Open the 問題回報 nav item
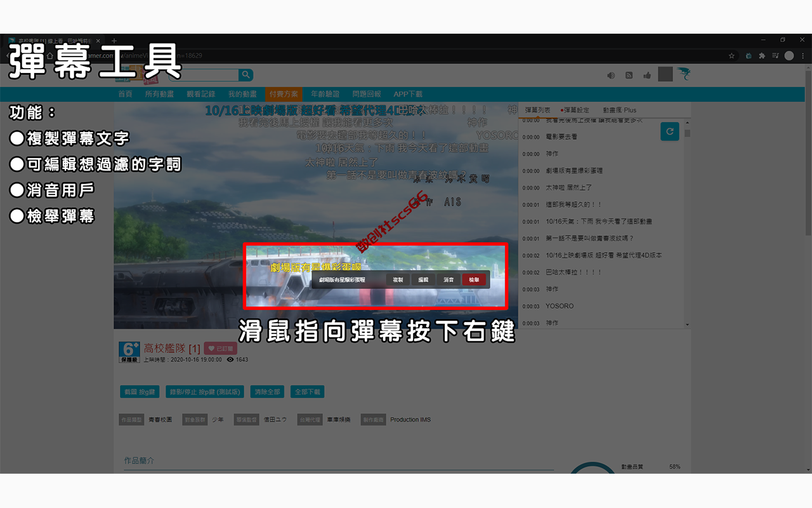812x508 pixels. click(367, 94)
